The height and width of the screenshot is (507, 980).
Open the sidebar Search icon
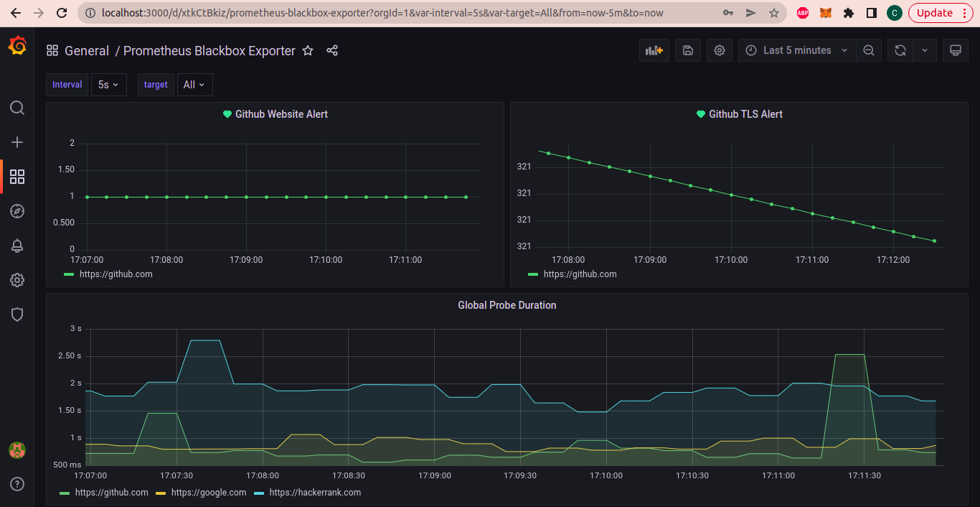click(17, 108)
